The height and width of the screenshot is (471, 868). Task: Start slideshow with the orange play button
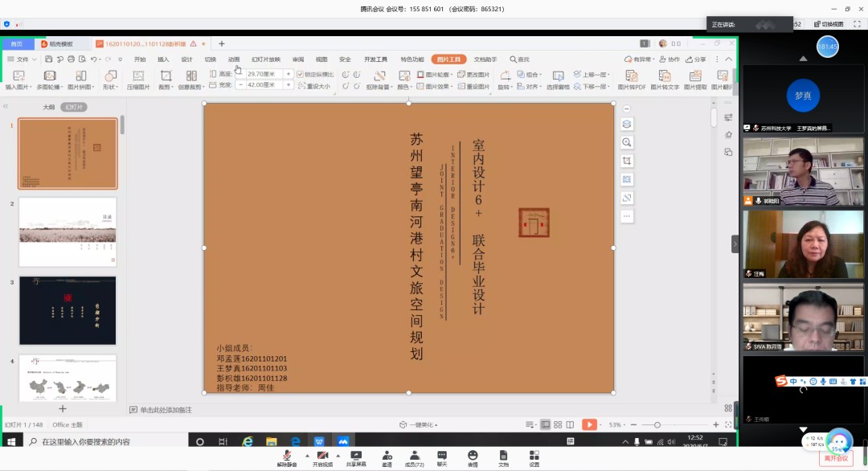[589, 424]
